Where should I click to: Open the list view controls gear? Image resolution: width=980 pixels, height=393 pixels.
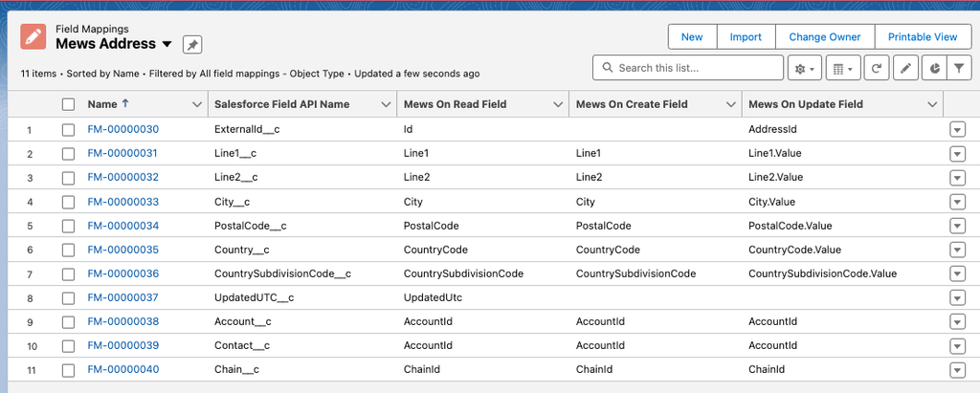[x=804, y=68]
